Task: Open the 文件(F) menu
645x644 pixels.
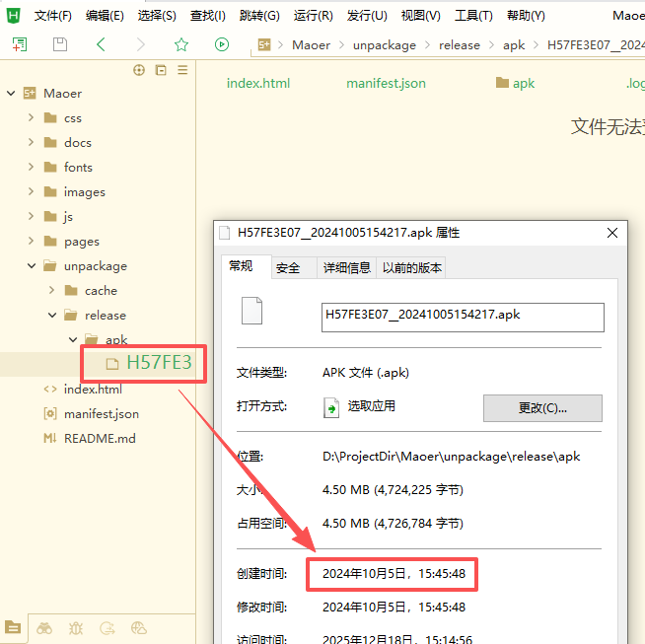Action: pos(52,16)
